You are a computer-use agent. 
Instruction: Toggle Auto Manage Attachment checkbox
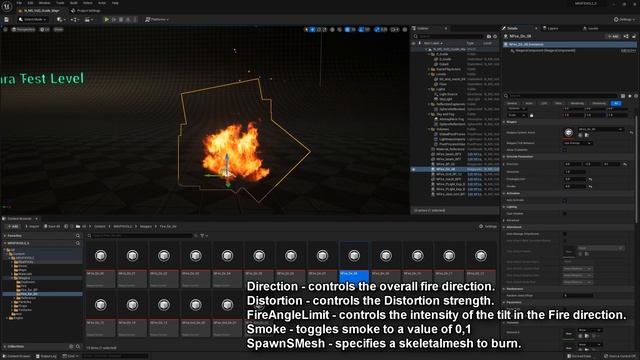[565, 234]
